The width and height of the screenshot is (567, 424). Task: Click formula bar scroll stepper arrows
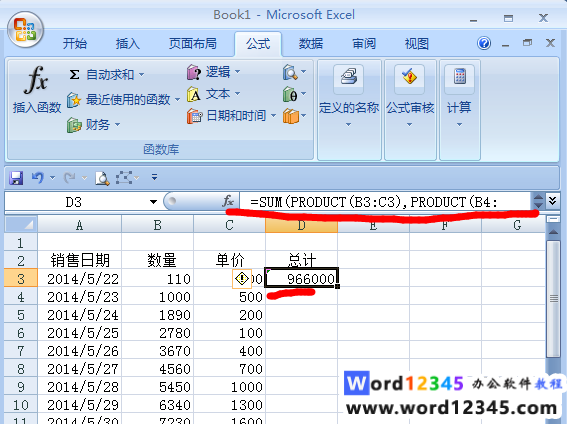[538, 201]
